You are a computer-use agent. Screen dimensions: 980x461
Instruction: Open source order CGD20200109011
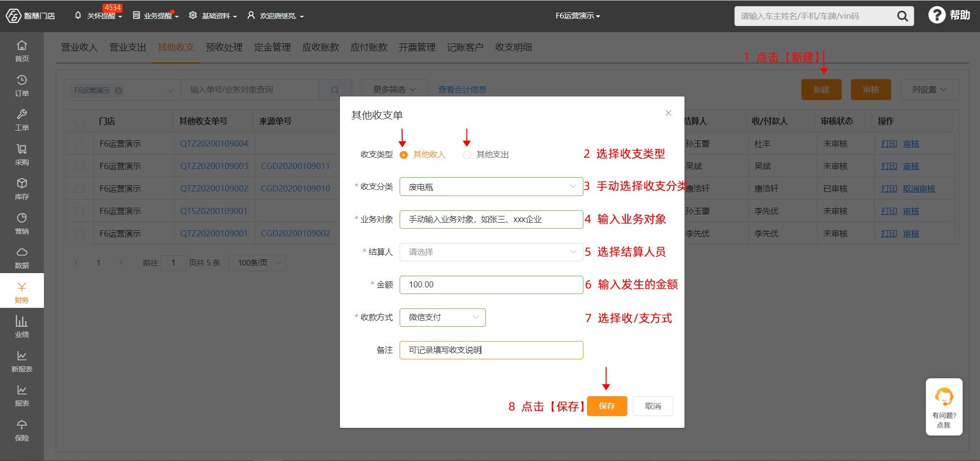(296, 166)
